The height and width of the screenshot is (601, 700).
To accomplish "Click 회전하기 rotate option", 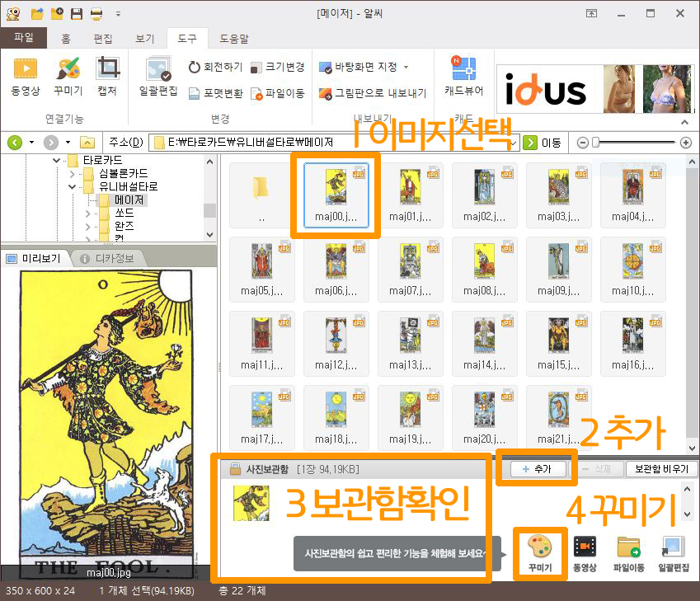I will pyautogui.click(x=216, y=67).
